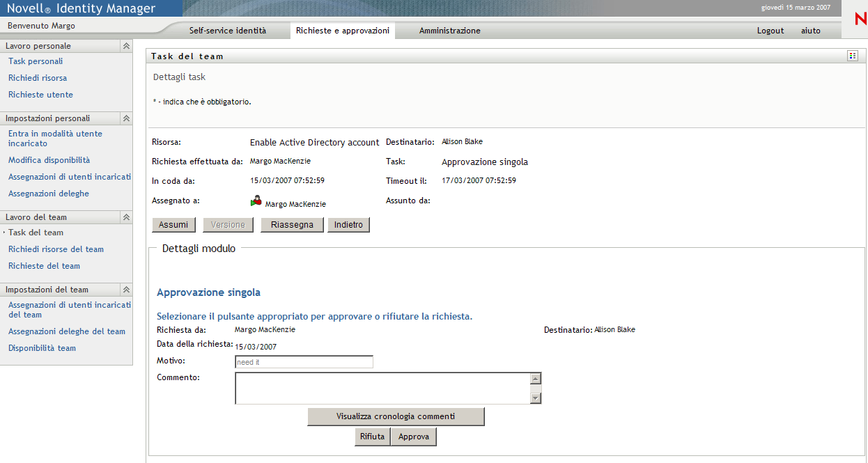Open Richiedi risorsa link
Screen dimensions: 868x463
[38, 78]
